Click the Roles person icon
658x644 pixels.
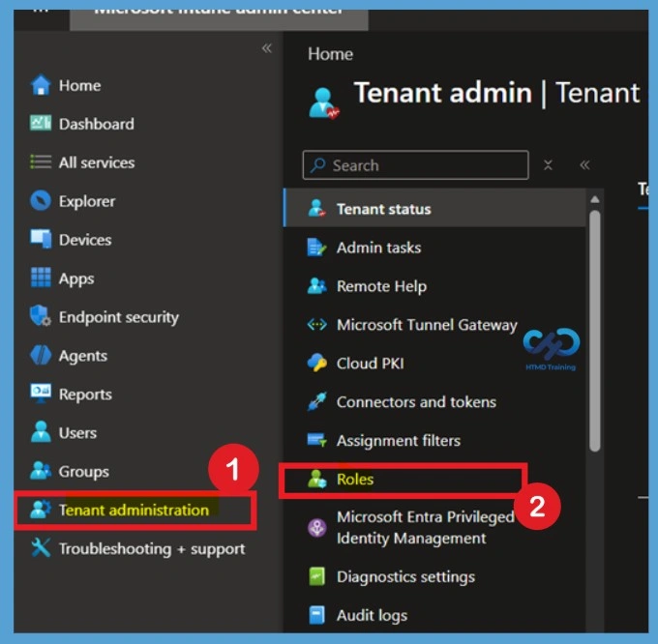pyautogui.click(x=316, y=479)
